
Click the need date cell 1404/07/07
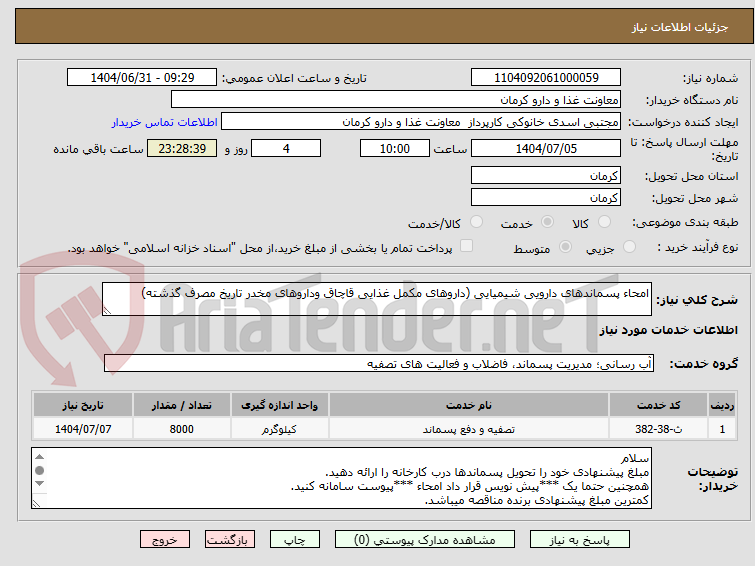83,429
